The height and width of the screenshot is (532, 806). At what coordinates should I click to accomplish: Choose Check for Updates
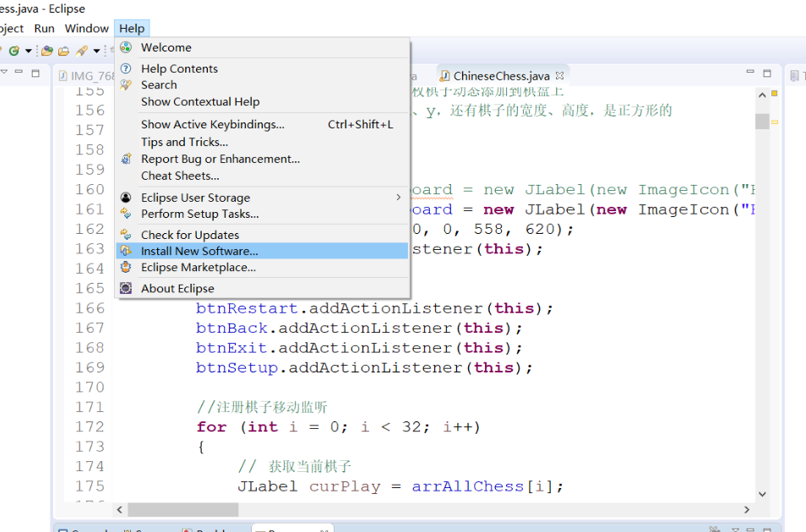pyautogui.click(x=262, y=235)
